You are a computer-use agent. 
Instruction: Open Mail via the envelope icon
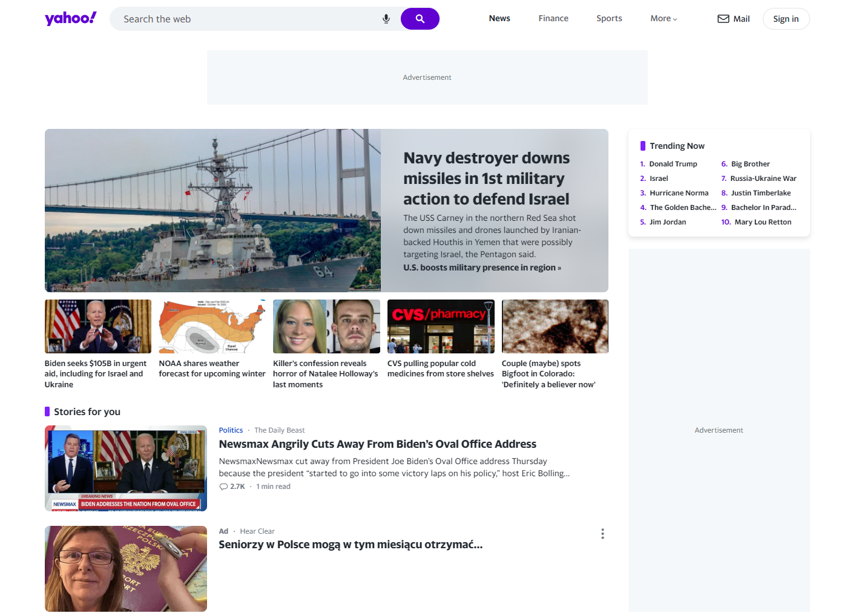pos(723,19)
